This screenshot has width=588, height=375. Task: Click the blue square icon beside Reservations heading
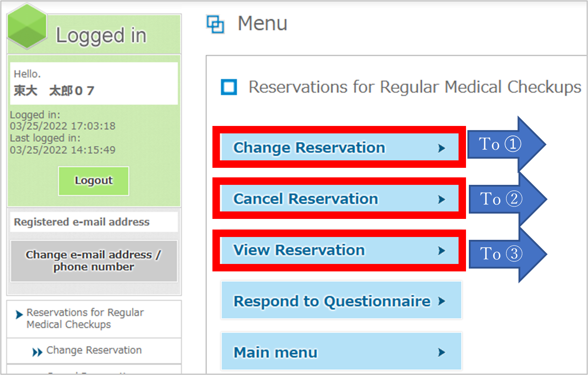[229, 87]
